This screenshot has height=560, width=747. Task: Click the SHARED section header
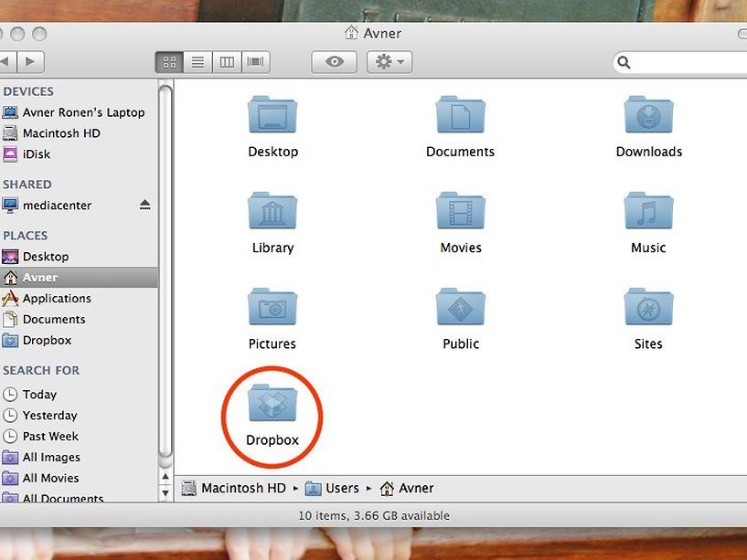click(x=27, y=185)
